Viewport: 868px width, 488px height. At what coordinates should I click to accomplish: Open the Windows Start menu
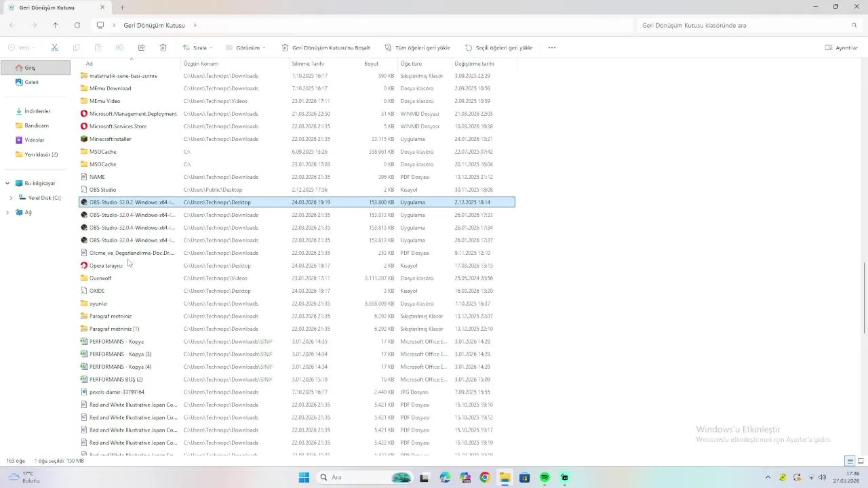[304, 477]
